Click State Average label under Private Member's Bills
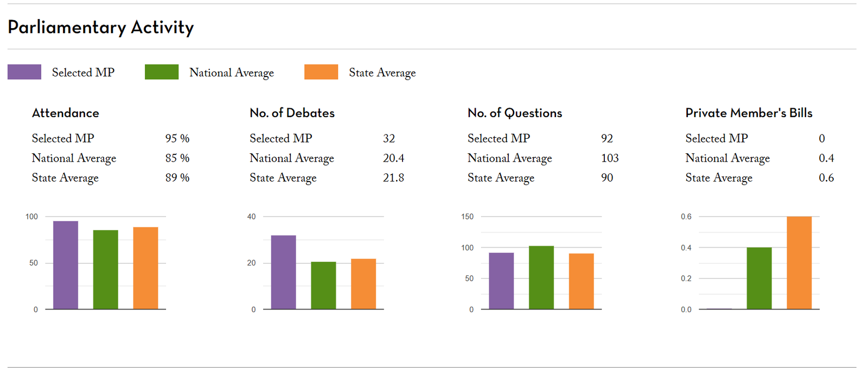The image size is (868, 368). point(719,178)
